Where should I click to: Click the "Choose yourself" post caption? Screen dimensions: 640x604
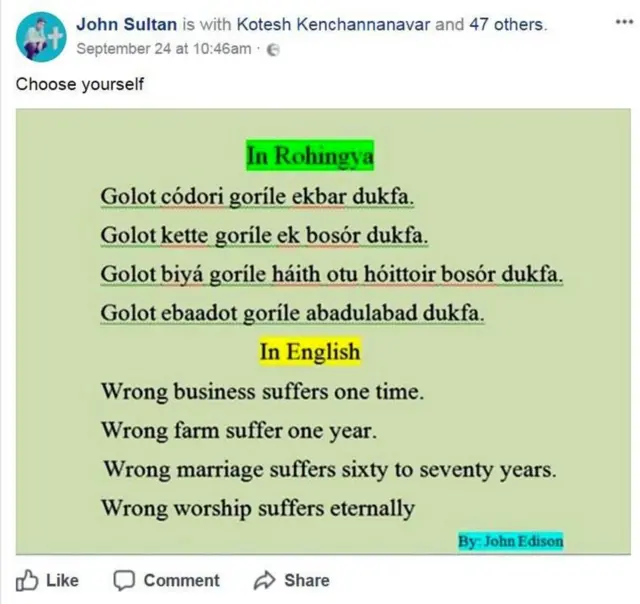pos(79,84)
